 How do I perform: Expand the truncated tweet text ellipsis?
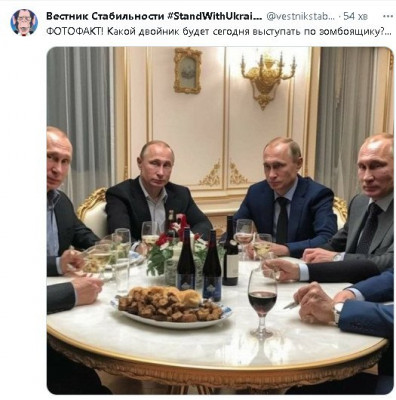click(x=387, y=34)
